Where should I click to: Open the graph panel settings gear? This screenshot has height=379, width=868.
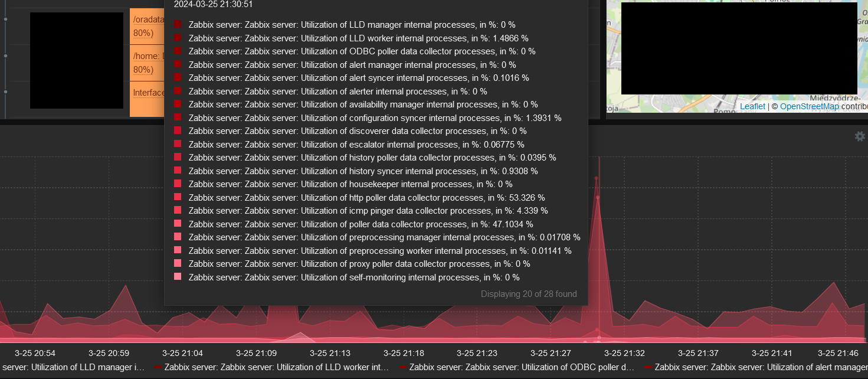coord(860,136)
